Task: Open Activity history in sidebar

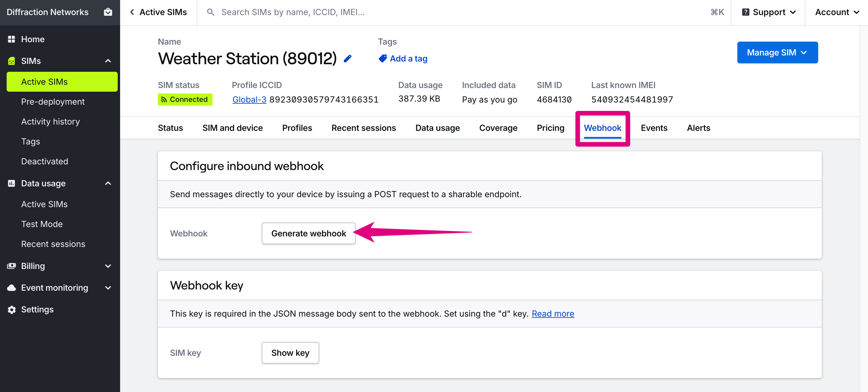Action: click(50, 122)
